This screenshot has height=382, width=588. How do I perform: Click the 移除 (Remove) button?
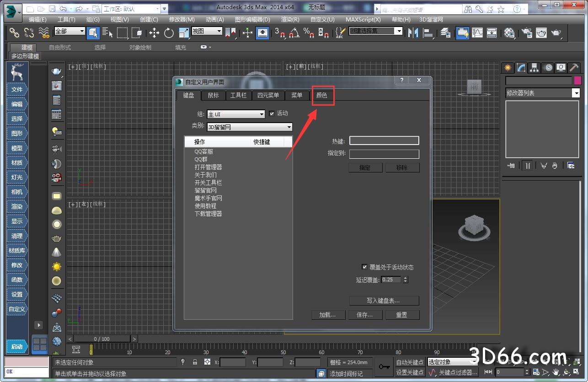pyautogui.click(x=402, y=167)
